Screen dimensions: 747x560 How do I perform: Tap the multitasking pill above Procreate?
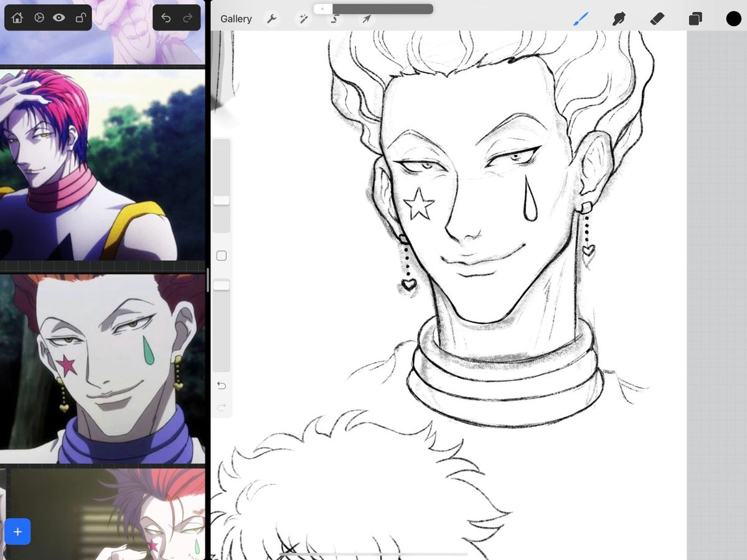click(374, 9)
